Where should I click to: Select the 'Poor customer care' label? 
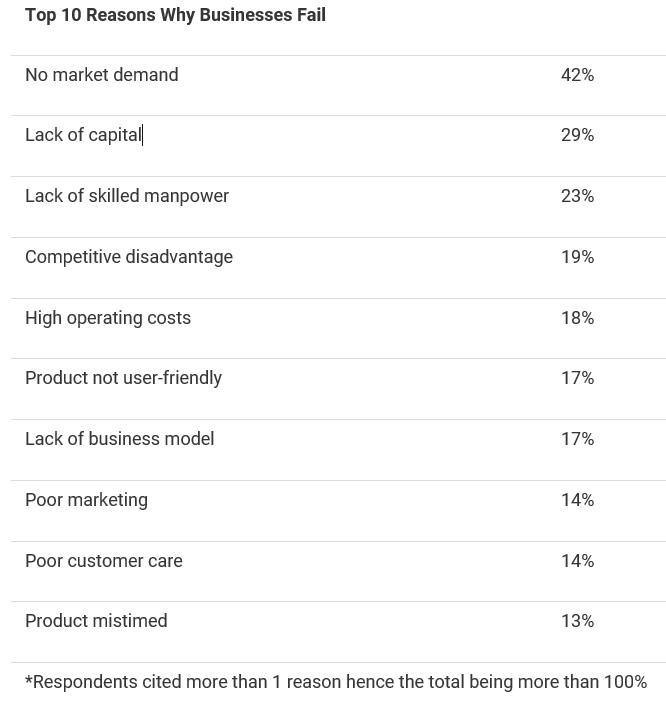(104, 561)
